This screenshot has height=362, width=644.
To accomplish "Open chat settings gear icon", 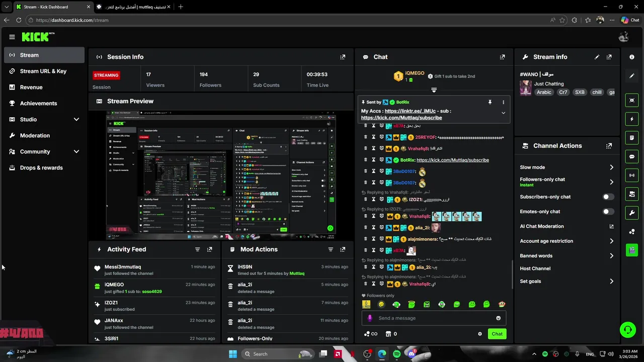I will click(480, 334).
